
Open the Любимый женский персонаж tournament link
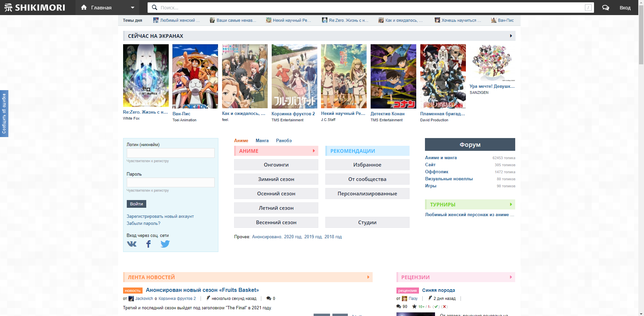click(470, 215)
